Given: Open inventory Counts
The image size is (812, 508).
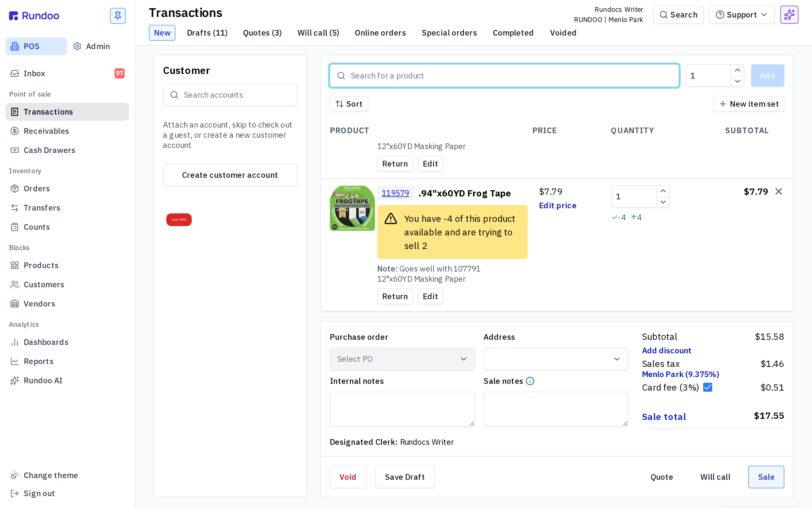Looking at the screenshot, I should pos(67,227).
